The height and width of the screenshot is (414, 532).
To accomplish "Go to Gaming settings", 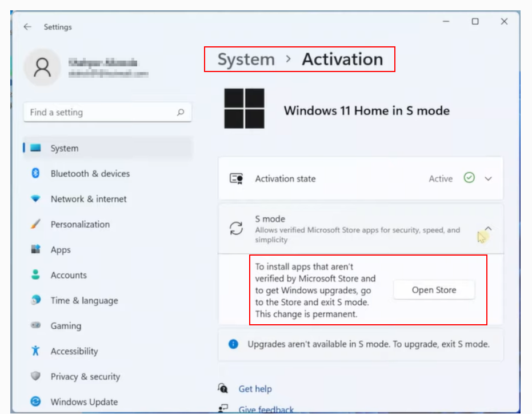I will [108, 325].
